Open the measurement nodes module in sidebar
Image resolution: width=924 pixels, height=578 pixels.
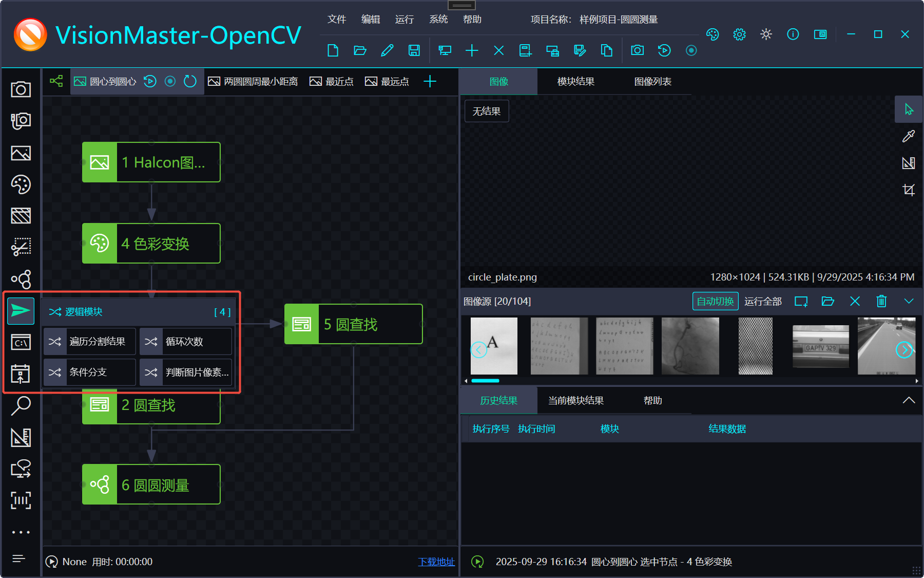[x=21, y=279]
